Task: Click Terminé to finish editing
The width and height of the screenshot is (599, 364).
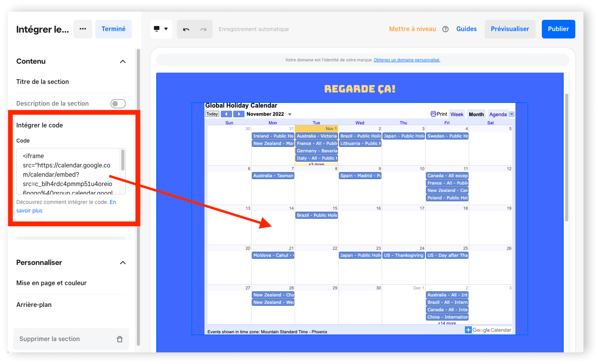Action: (x=113, y=29)
